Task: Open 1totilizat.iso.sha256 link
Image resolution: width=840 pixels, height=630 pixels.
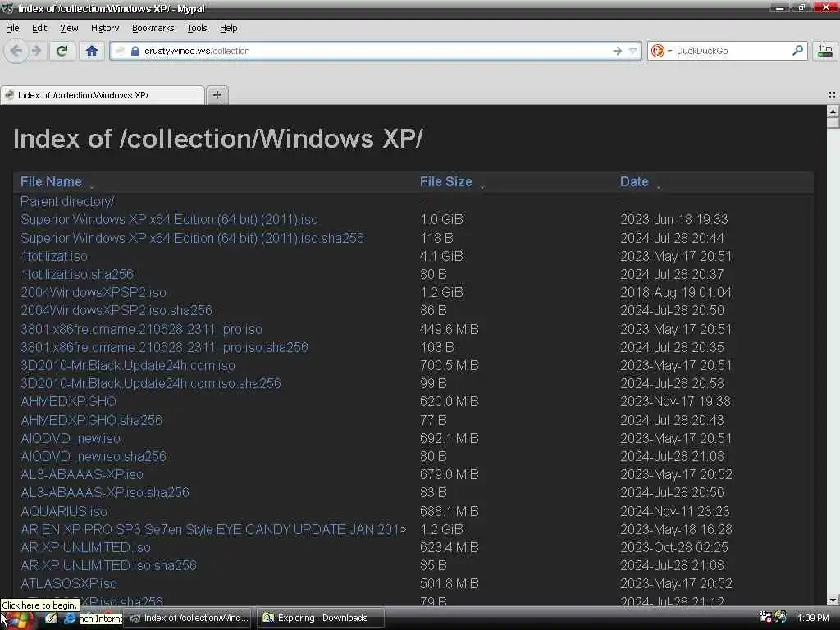Action: (76, 274)
